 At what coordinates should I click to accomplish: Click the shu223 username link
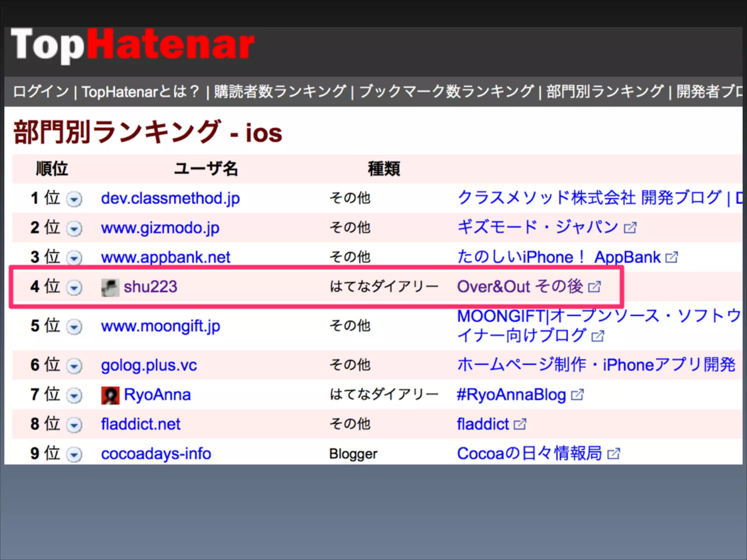pos(150,287)
